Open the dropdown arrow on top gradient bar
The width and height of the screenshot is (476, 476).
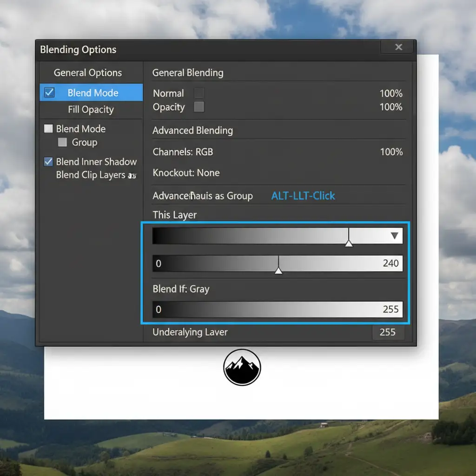coord(395,236)
